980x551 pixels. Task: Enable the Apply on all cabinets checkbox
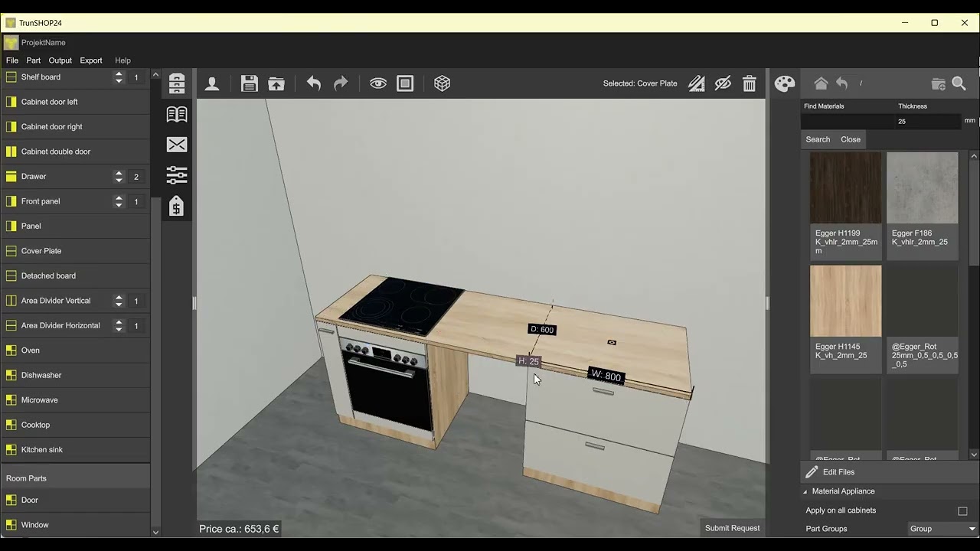click(962, 510)
